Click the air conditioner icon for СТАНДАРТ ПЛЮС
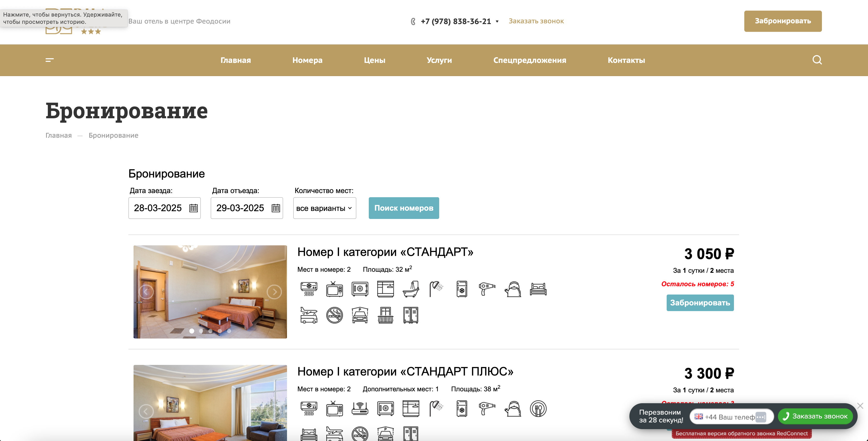The width and height of the screenshot is (868, 441). [x=309, y=409]
